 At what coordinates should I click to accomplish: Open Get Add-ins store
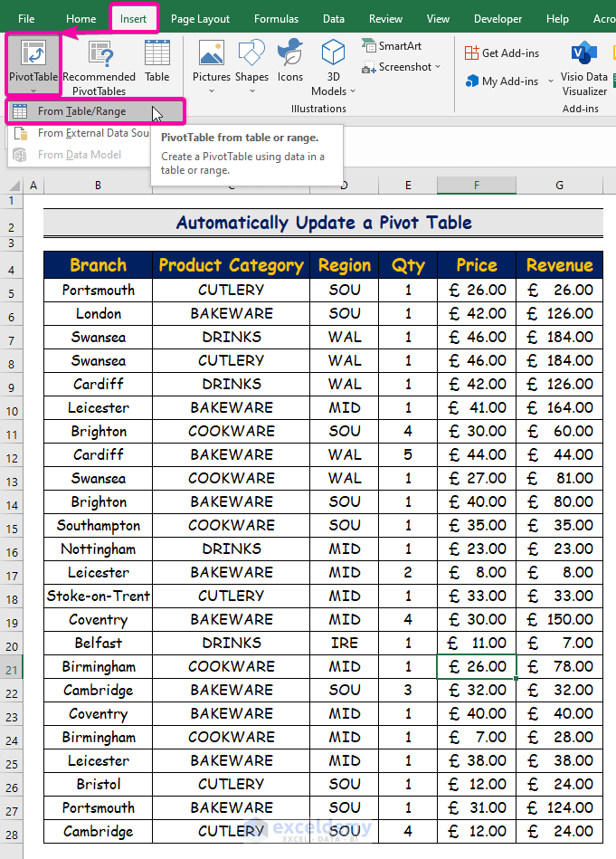(502, 53)
